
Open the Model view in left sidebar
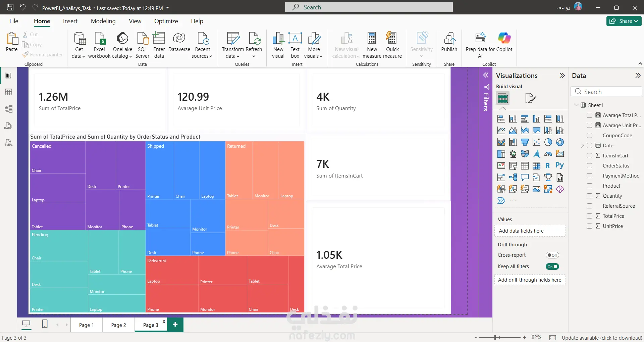tap(9, 109)
